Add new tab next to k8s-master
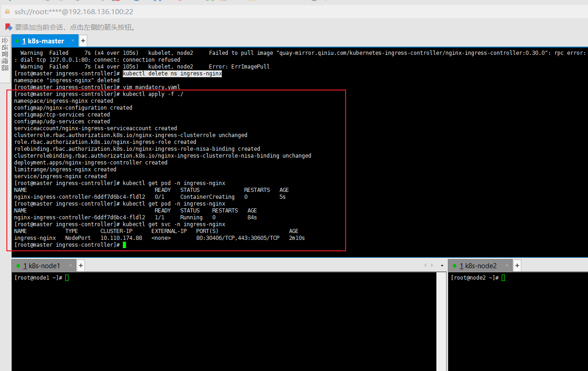This screenshot has height=371, width=588. click(83, 41)
